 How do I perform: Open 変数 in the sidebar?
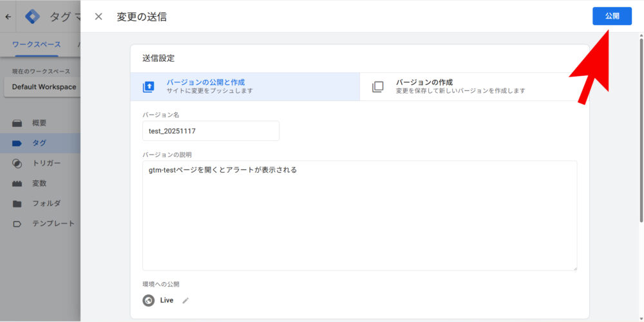pos(39,184)
